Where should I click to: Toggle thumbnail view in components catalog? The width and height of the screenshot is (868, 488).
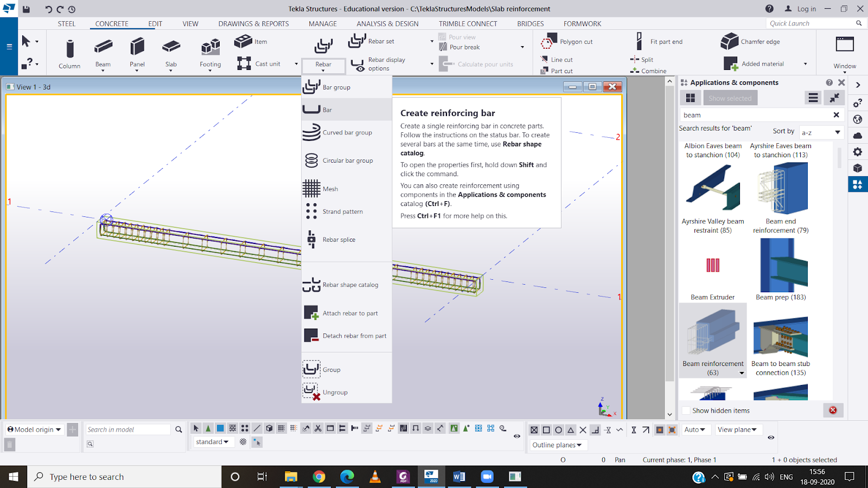[691, 98]
